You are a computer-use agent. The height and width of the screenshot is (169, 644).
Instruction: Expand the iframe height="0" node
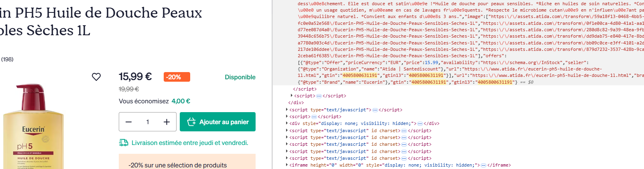click(x=287, y=165)
